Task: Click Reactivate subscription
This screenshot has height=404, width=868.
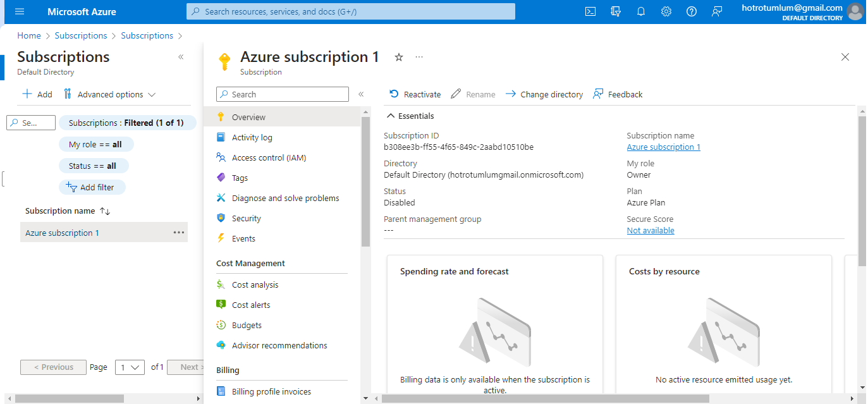Action: point(415,94)
